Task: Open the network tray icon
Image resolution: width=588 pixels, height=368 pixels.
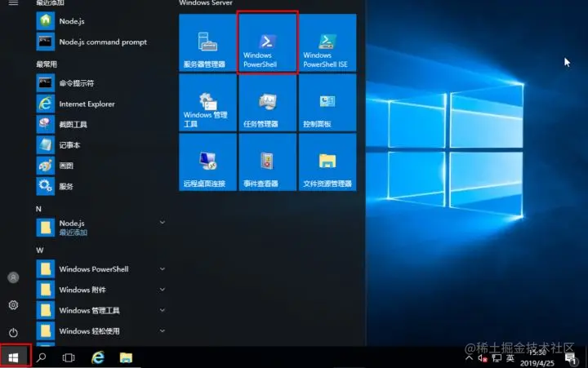Action: click(x=497, y=358)
